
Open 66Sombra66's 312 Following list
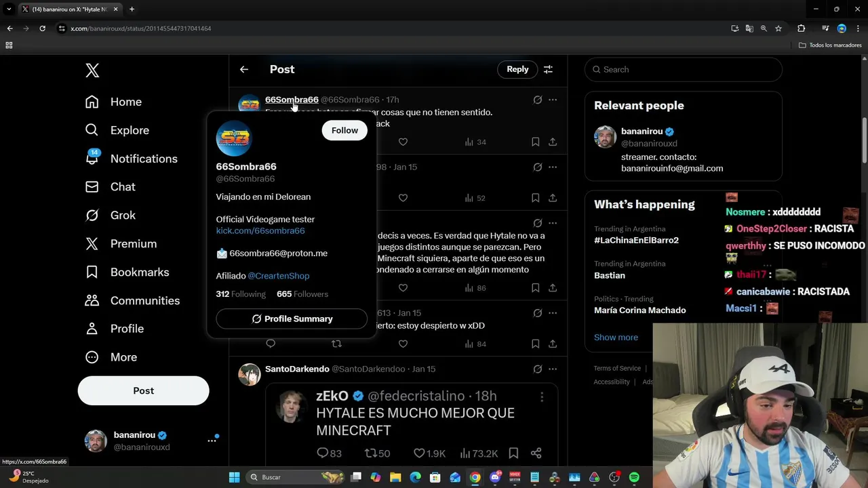pyautogui.click(x=241, y=294)
